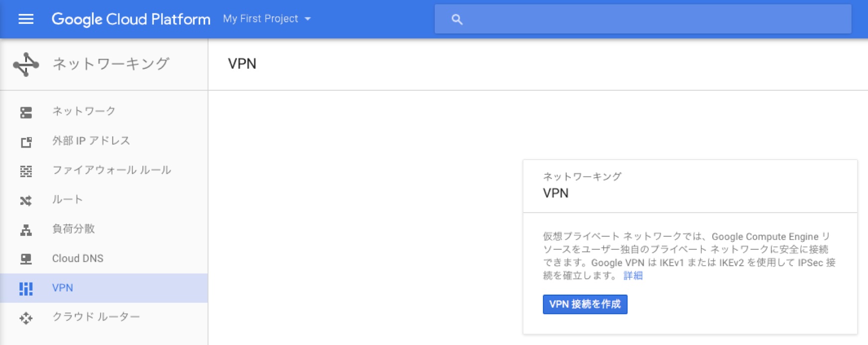The image size is (868, 345).
Task: Navigate to Cloud DNS menu item
Action: pyautogui.click(x=78, y=258)
